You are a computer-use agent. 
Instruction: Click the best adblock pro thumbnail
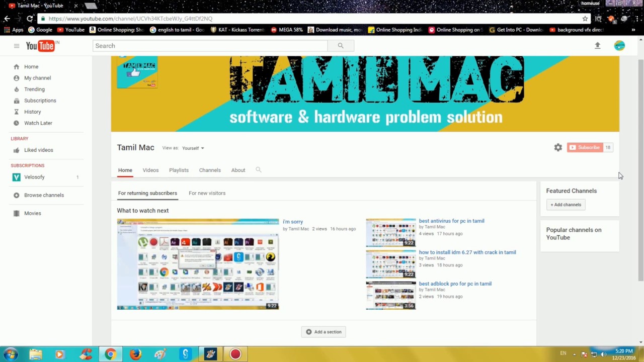(391, 295)
